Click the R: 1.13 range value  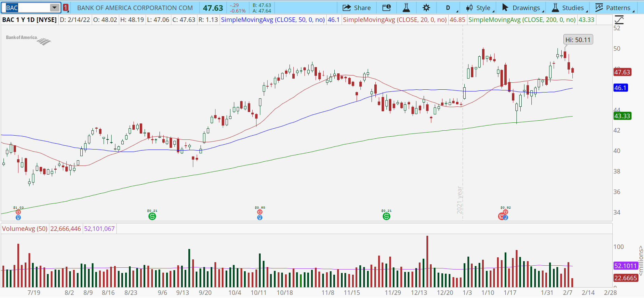coord(208,20)
